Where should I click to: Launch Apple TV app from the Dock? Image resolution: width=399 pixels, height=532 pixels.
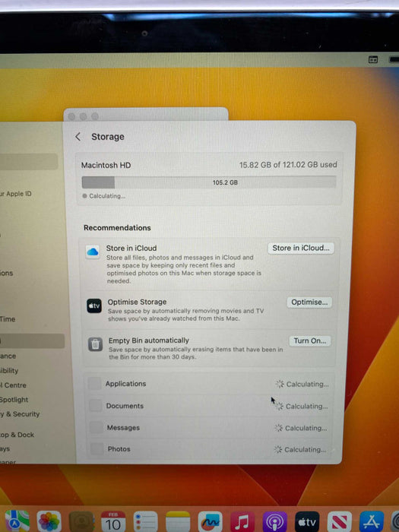pos(307,522)
